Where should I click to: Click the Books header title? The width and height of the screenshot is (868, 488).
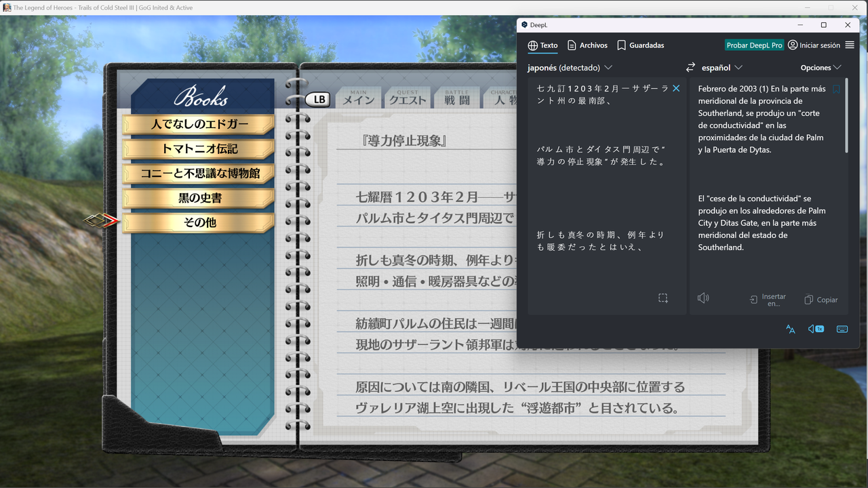pos(201,98)
